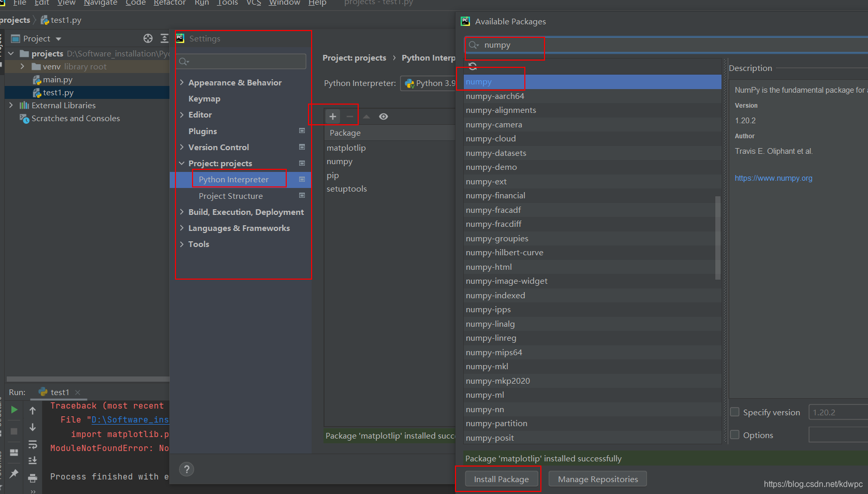Viewport: 868px width, 494px height.
Task: Expand Build, Execution, Deployment group
Action: click(x=182, y=212)
